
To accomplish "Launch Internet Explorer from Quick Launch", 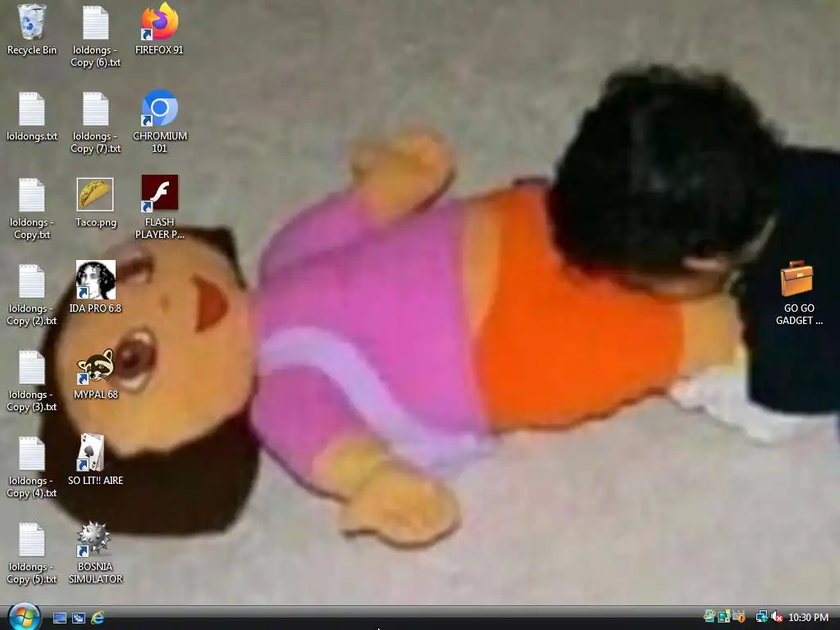I will [x=98, y=618].
